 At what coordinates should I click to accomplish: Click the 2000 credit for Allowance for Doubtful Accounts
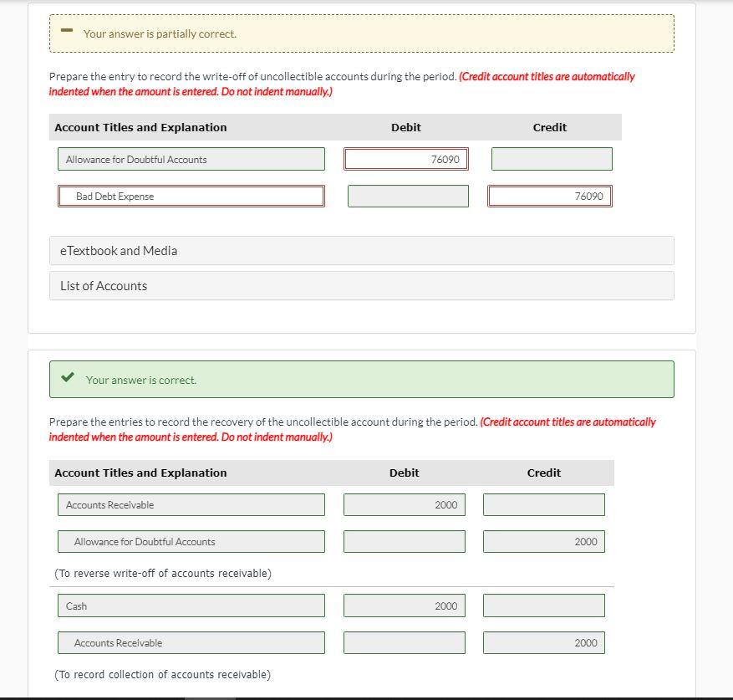(543, 541)
